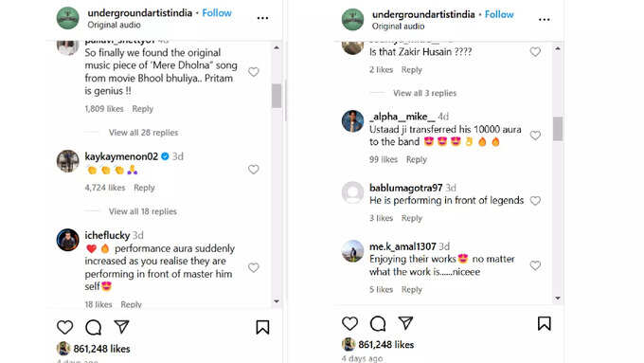Image resolution: width=644 pixels, height=363 pixels.
Task: Click the share icon in the right panel
Action: 405,323
